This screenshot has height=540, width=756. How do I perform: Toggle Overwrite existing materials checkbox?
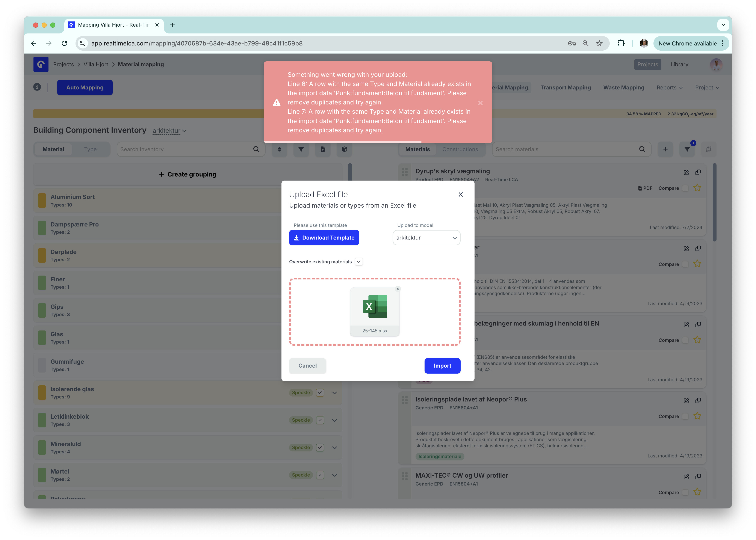point(358,262)
